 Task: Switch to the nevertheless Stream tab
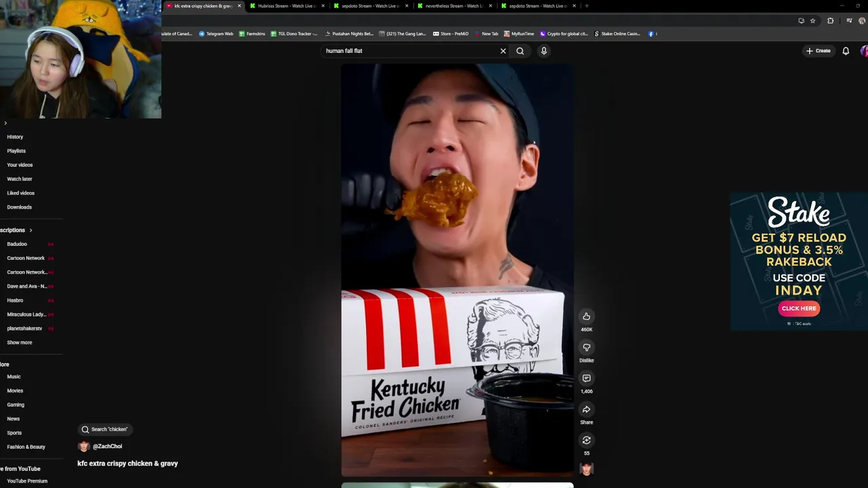[454, 6]
